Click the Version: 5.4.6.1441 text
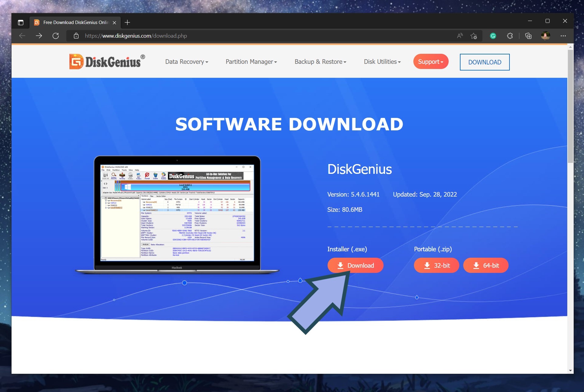The image size is (584, 392). tap(353, 194)
